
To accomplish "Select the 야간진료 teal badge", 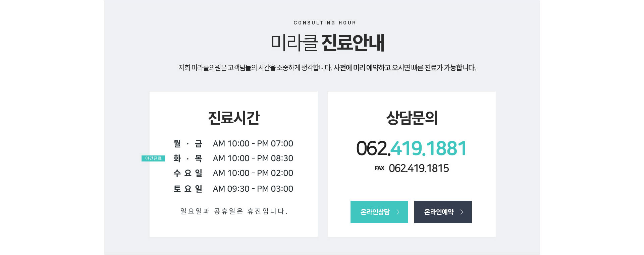I will click(x=153, y=158).
